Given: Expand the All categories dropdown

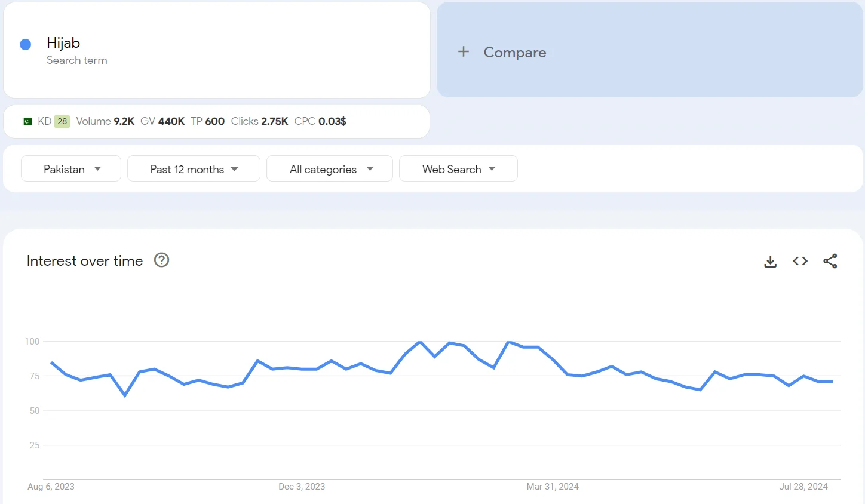Looking at the screenshot, I should click(x=329, y=168).
